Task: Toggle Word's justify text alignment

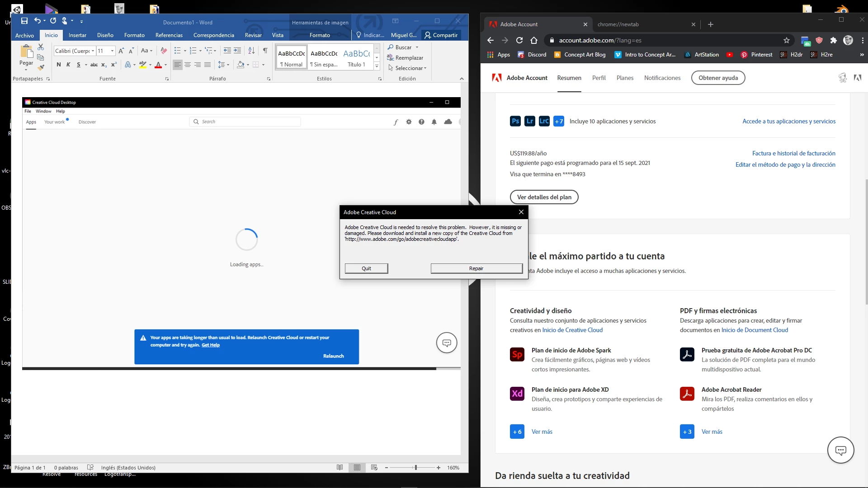Action: 208,65
